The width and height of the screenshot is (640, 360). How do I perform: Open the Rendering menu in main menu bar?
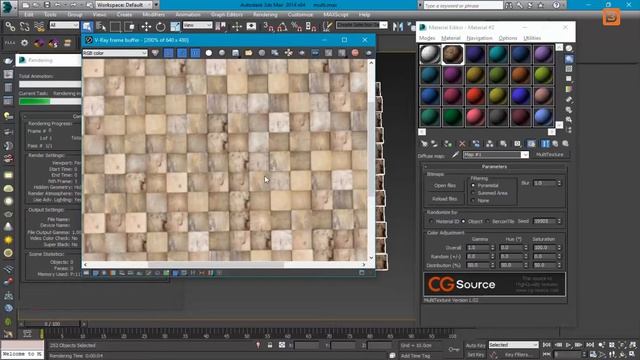tap(265, 14)
